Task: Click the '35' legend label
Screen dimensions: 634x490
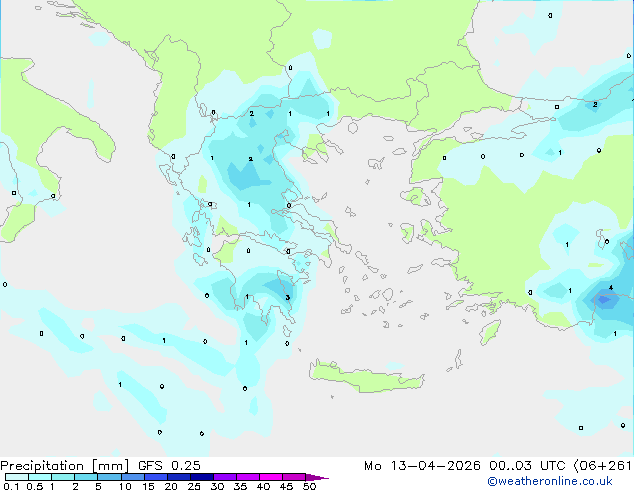Action: [x=240, y=486]
